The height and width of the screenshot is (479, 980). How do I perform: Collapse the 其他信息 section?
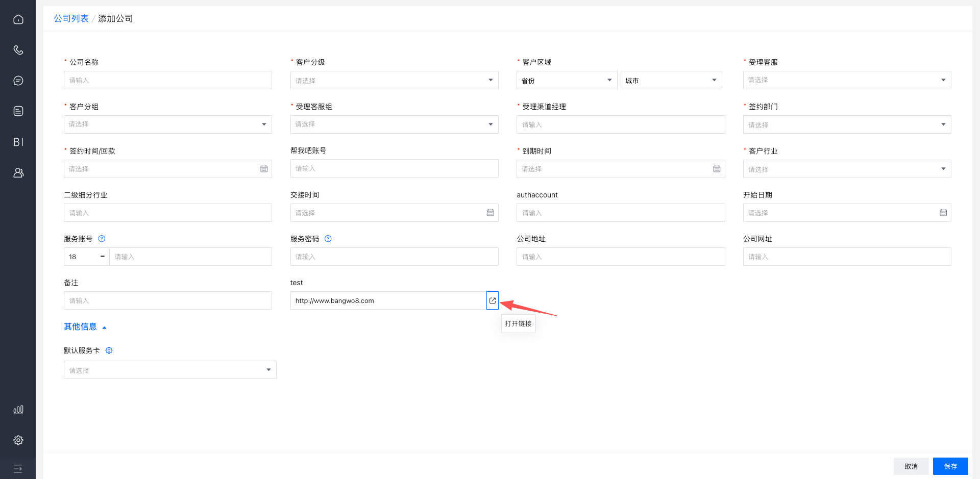[85, 327]
